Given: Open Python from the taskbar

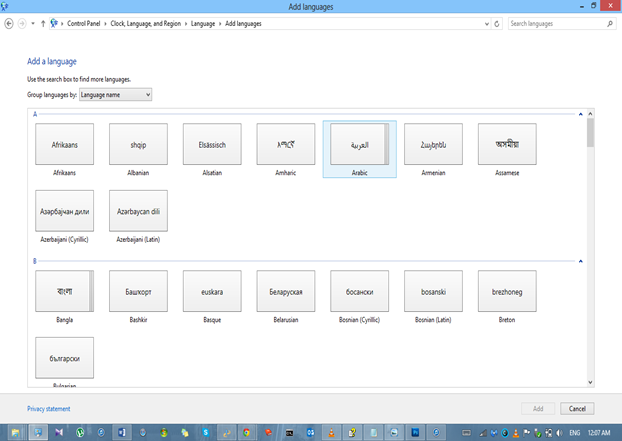Looking at the screenshot, I should (x=227, y=433).
